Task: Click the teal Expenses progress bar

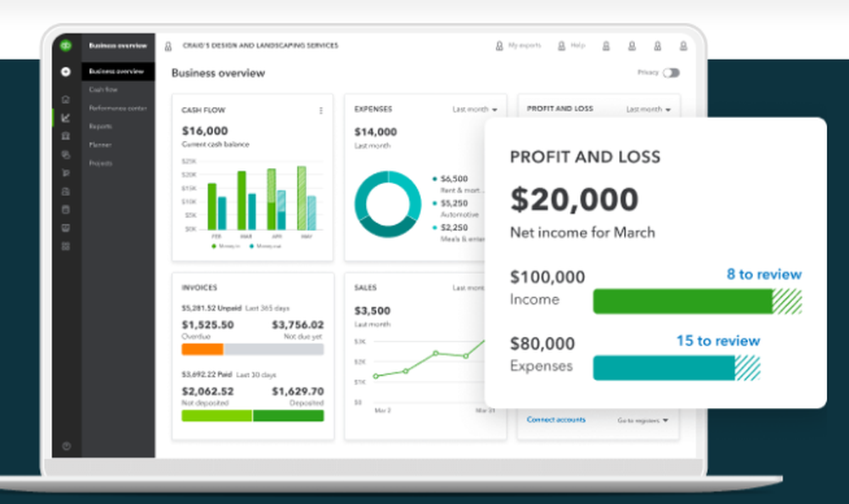Action: [677, 368]
